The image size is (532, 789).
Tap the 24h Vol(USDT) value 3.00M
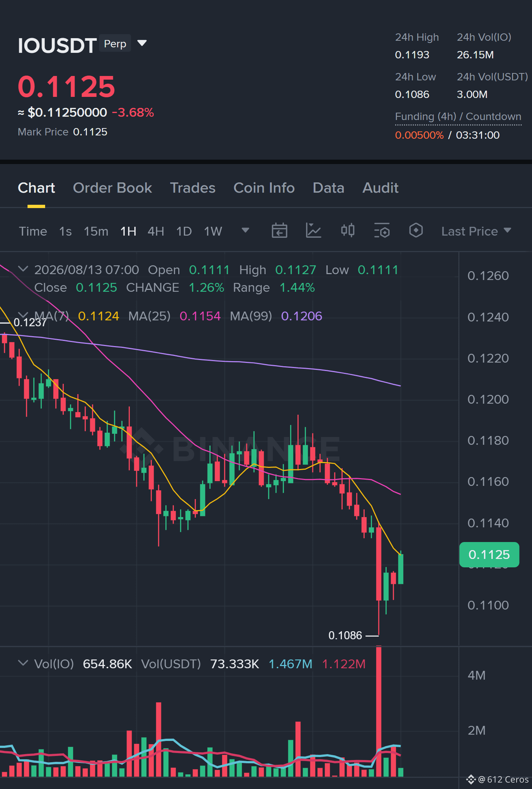point(472,94)
